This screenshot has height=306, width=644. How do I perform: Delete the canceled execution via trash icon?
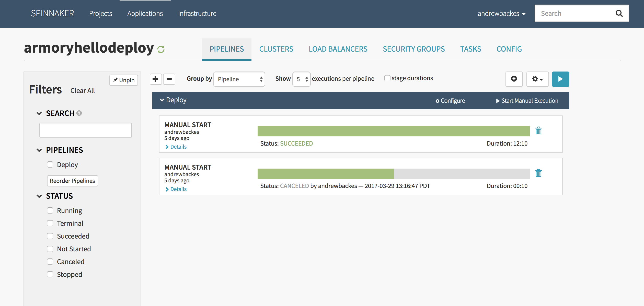[538, 173]
